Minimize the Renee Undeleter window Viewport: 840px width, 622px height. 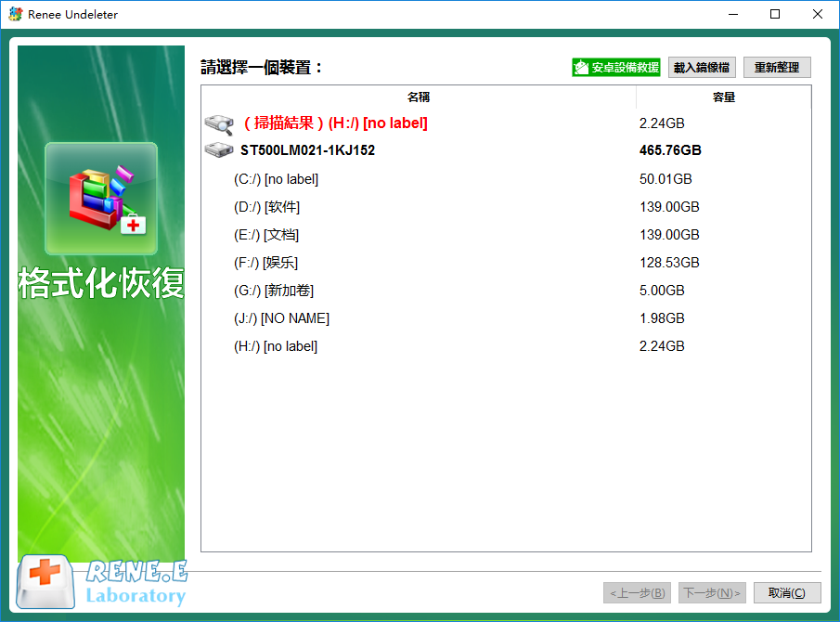point(733,15)
